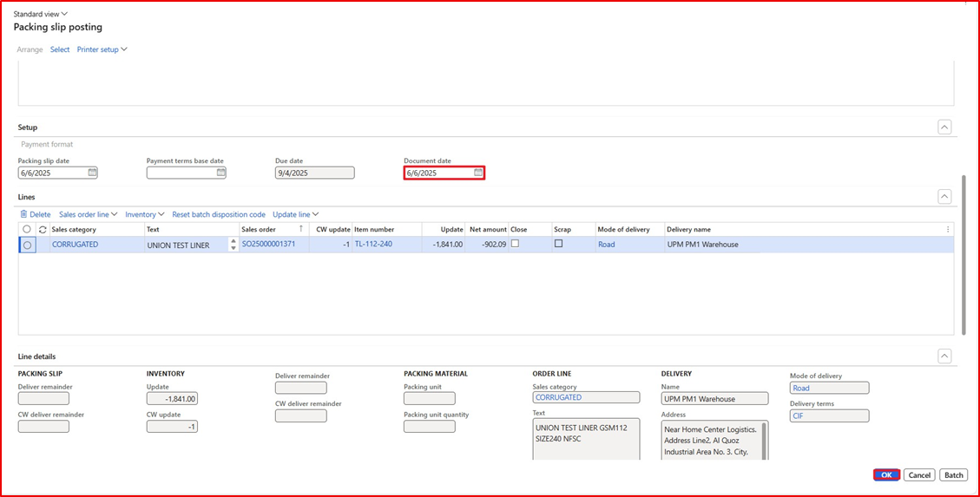The height and width of the screenshot is (497, 980).
Task: Collapse the Setup section
Action: [944, 128]
